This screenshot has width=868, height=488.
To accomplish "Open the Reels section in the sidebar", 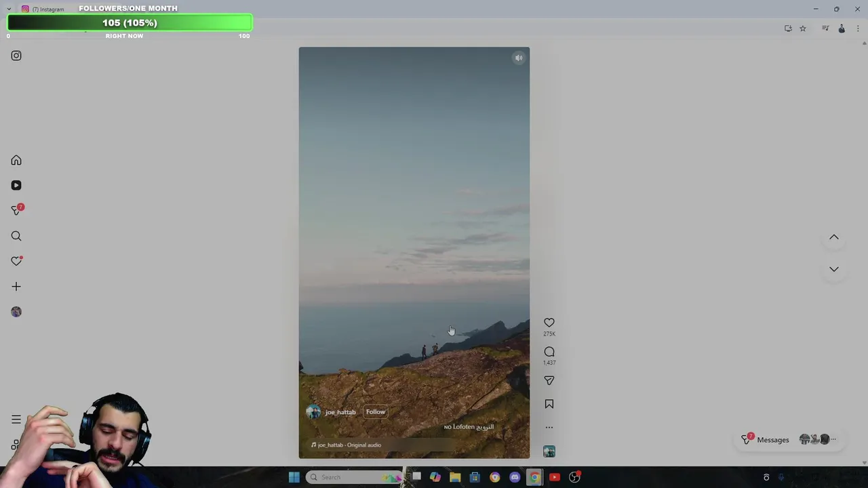I will (x=16, y=185).
